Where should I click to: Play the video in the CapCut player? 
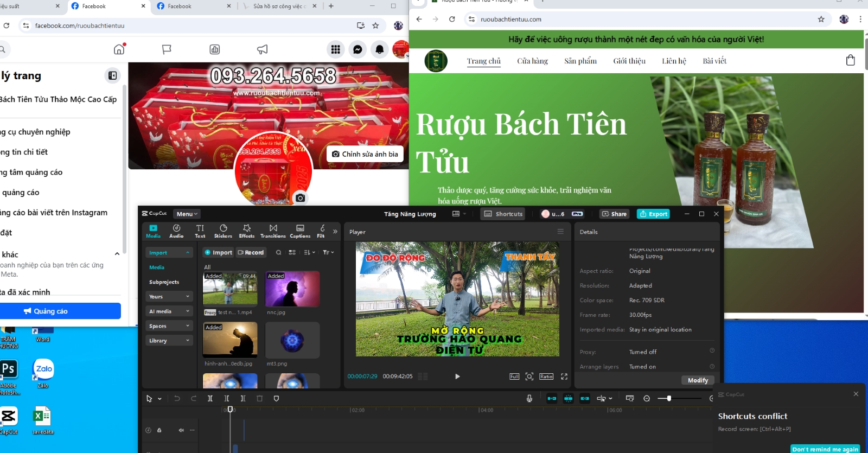(457, 376)
